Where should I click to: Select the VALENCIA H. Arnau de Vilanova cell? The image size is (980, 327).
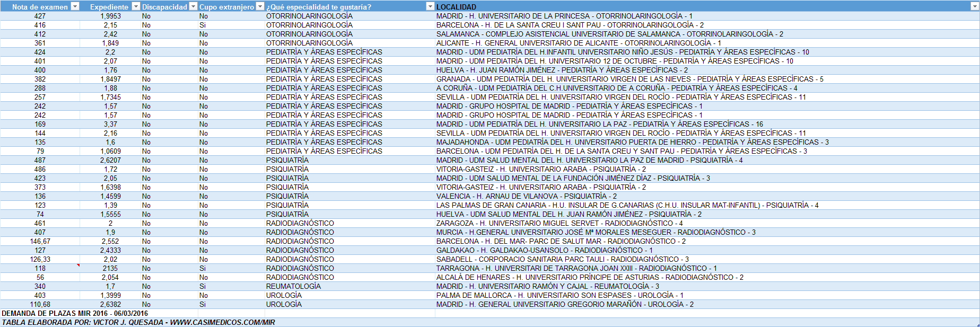707,196
